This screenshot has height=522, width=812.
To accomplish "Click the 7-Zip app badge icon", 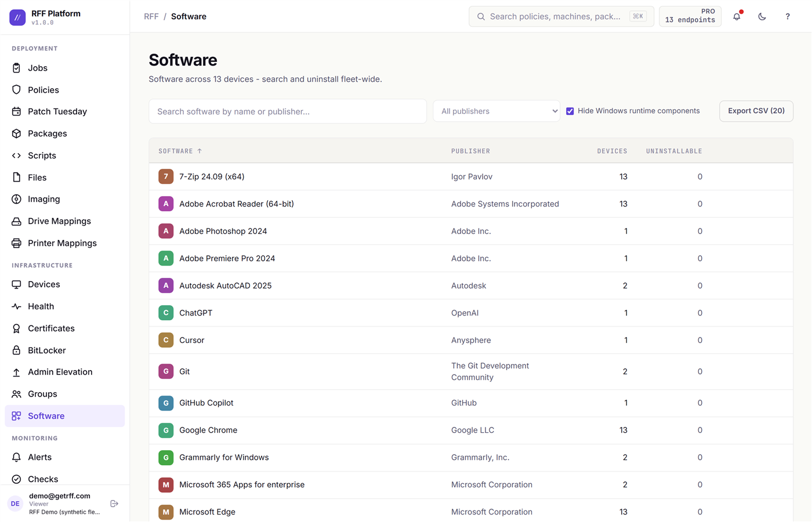I will coord(166,176).
